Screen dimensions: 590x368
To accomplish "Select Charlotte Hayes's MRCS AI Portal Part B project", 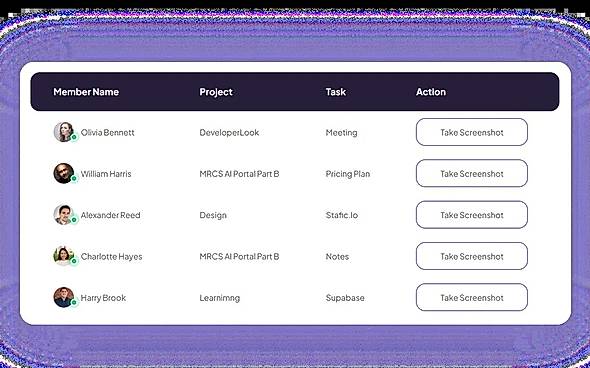I will [x=239, y=257].
